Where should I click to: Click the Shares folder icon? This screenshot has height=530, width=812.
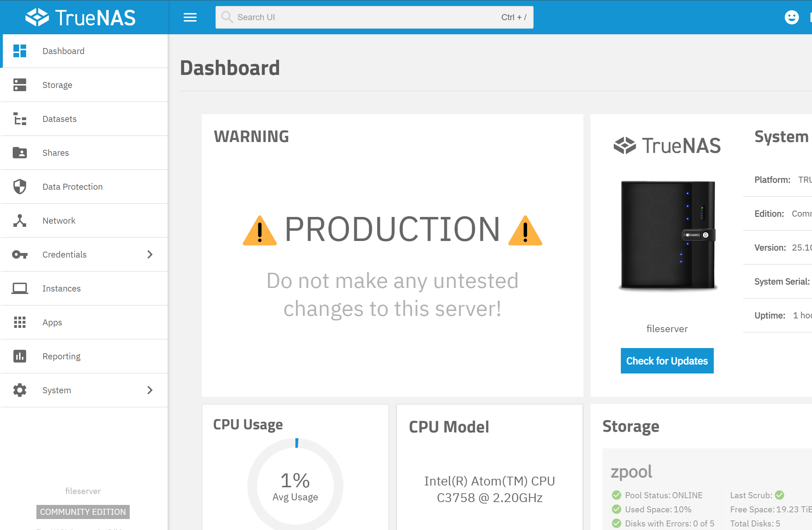(x=20, y=153)
